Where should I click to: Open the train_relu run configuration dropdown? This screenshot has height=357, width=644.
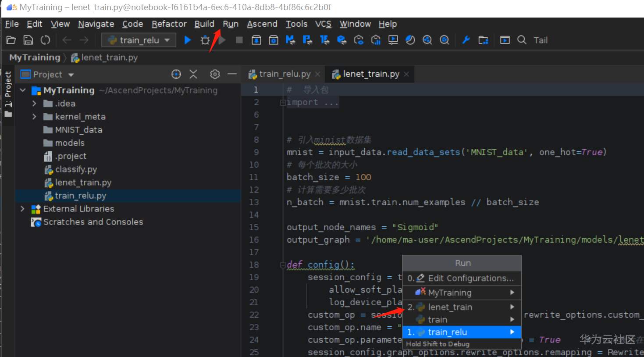point(139,40)
